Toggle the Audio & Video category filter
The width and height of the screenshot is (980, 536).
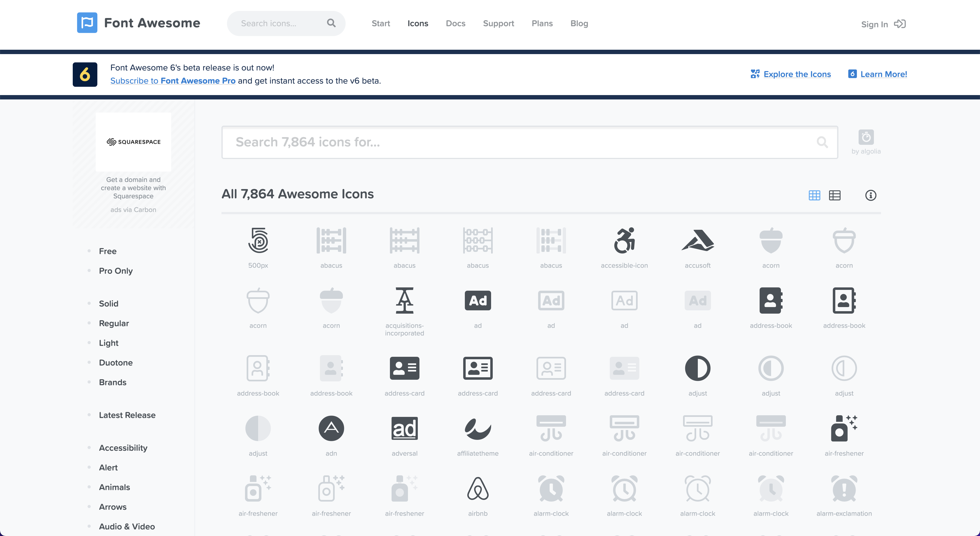tap(127, 527)
